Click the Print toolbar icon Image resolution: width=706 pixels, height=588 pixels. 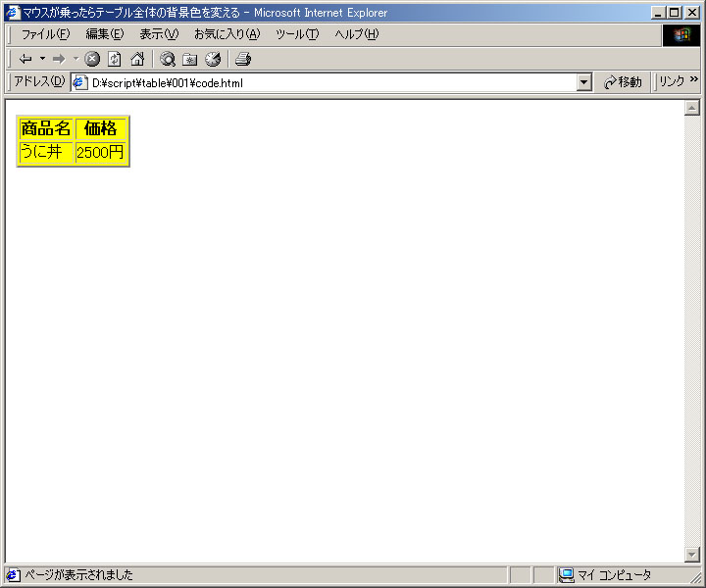[243, 59]
